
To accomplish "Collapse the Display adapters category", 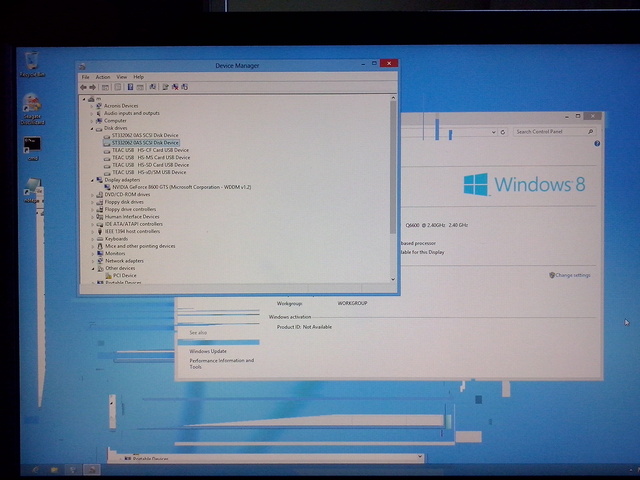I will [93, 180].
